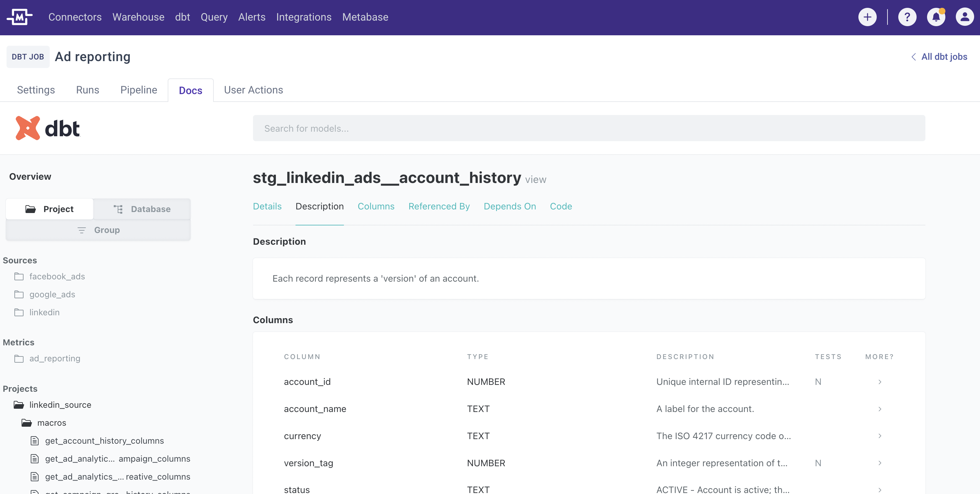
Task: Expand the currency column details chevron
Action: (x=880, y=436)
